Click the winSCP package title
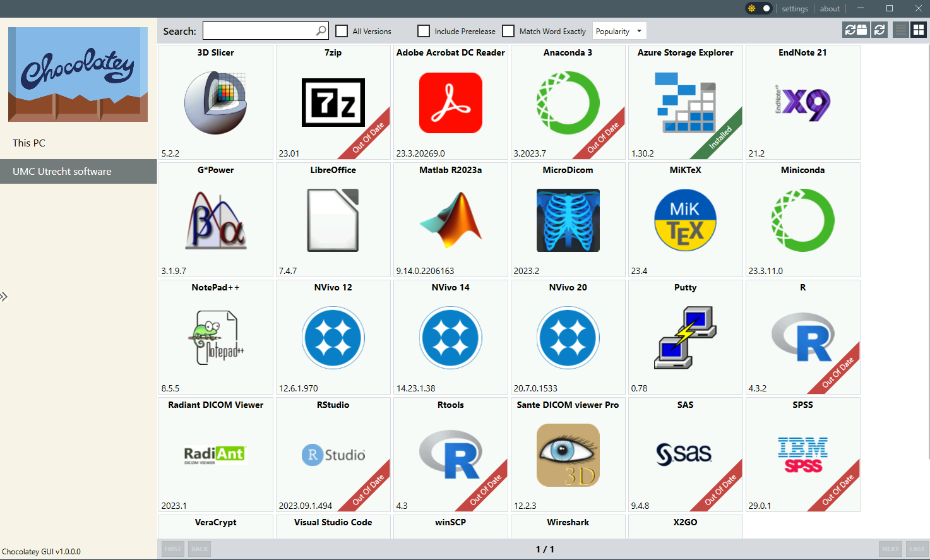 tap(451, 522)
